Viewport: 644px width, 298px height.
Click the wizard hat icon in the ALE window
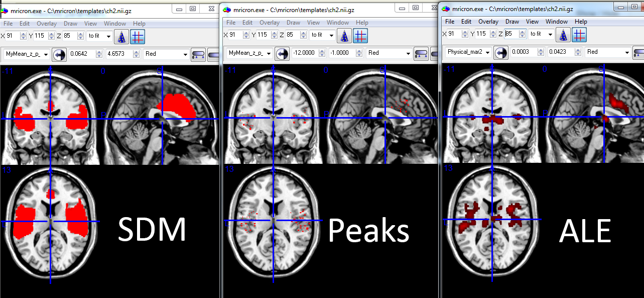coord(565,35)
